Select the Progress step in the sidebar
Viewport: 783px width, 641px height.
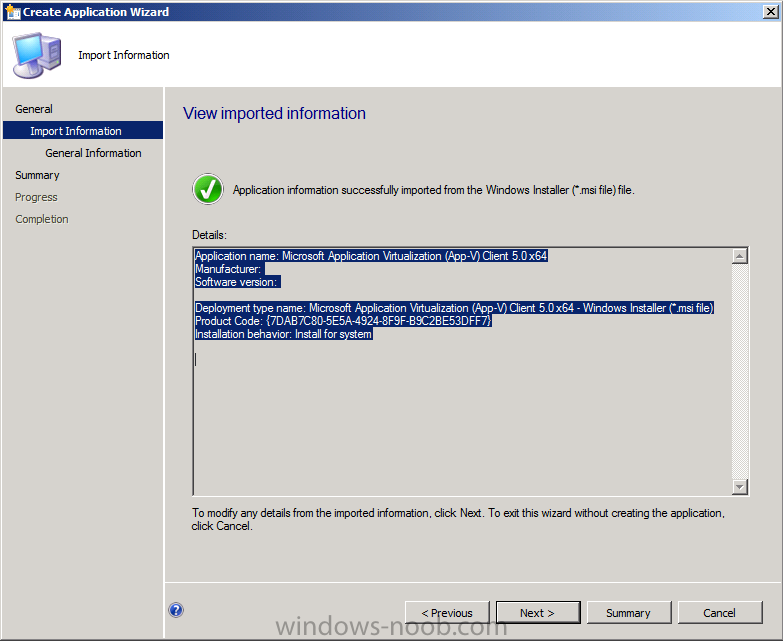pyautogui.click(x=36, y=197)
